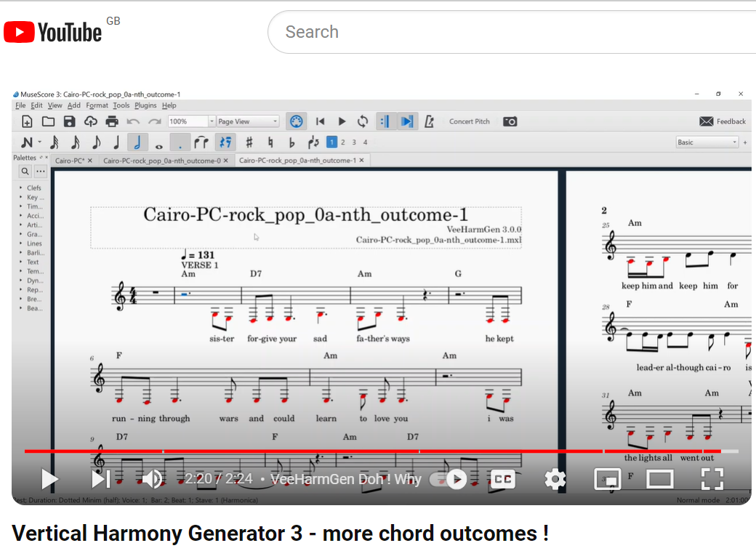Image resolution: width=756 pixels, height=551 pixels.
Task: Select voice 1
Action: tap(331, 142)
